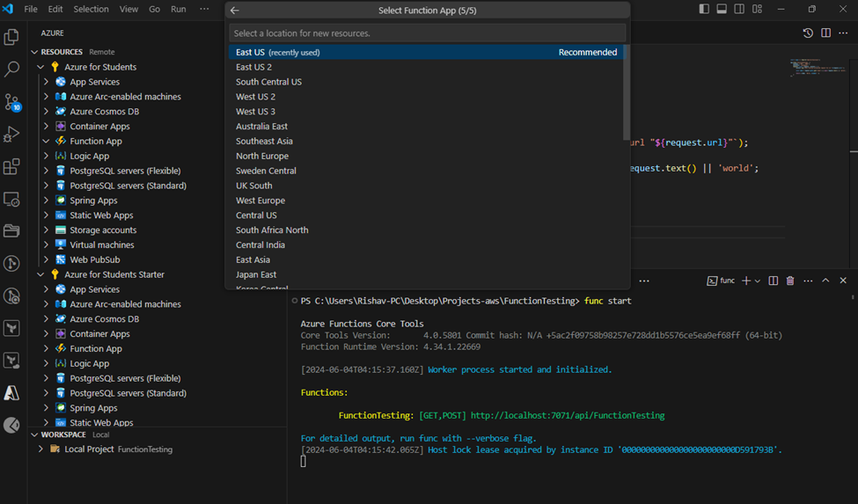Screen dimensions: 858x504
Task: Select East US recommended location
Action: click(426, 52)
